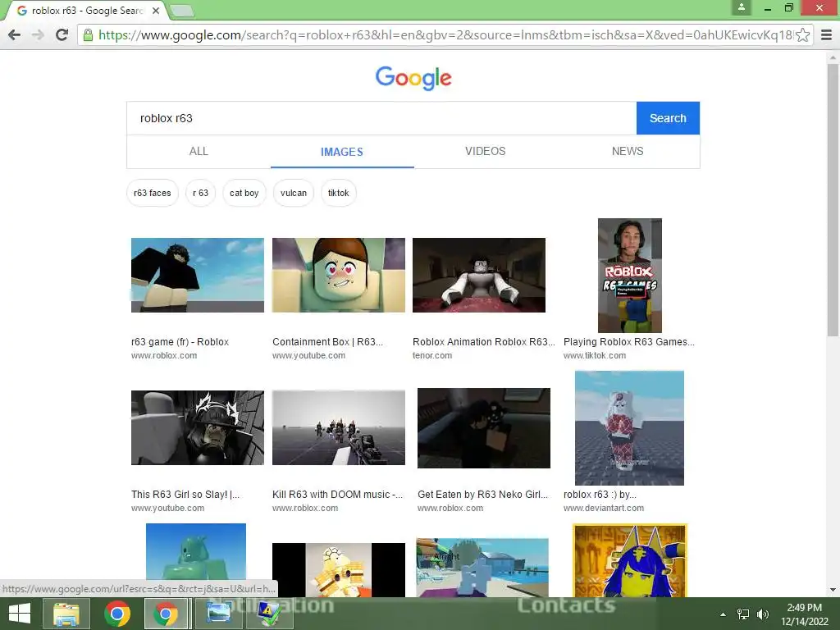Click the Chrome user profile icon
This screenshot has height=630, width=840.
click(x=742, y=7)
